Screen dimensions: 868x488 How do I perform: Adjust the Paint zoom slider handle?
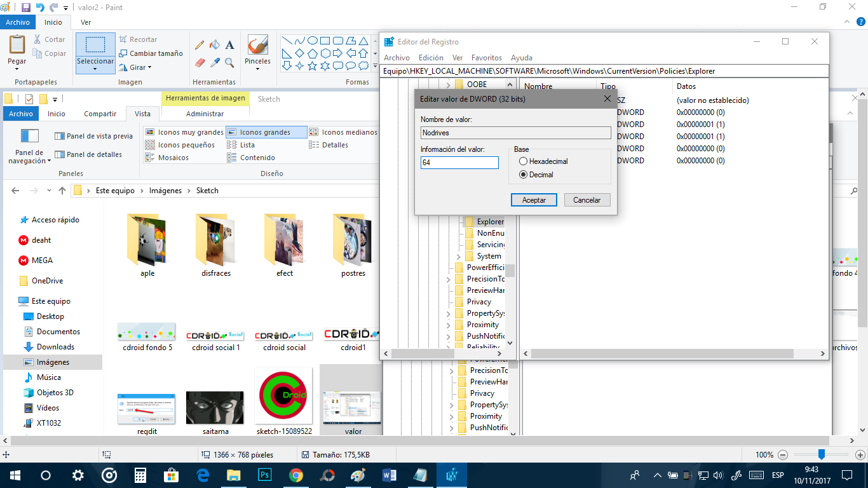pos(822,454)
